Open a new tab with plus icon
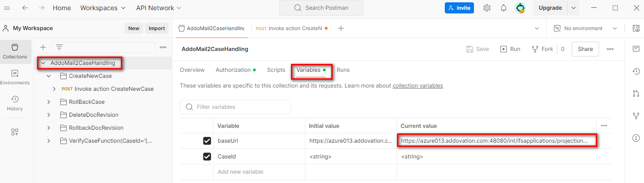The height and width of the screenshot is (183, 644). coord(341,28)
